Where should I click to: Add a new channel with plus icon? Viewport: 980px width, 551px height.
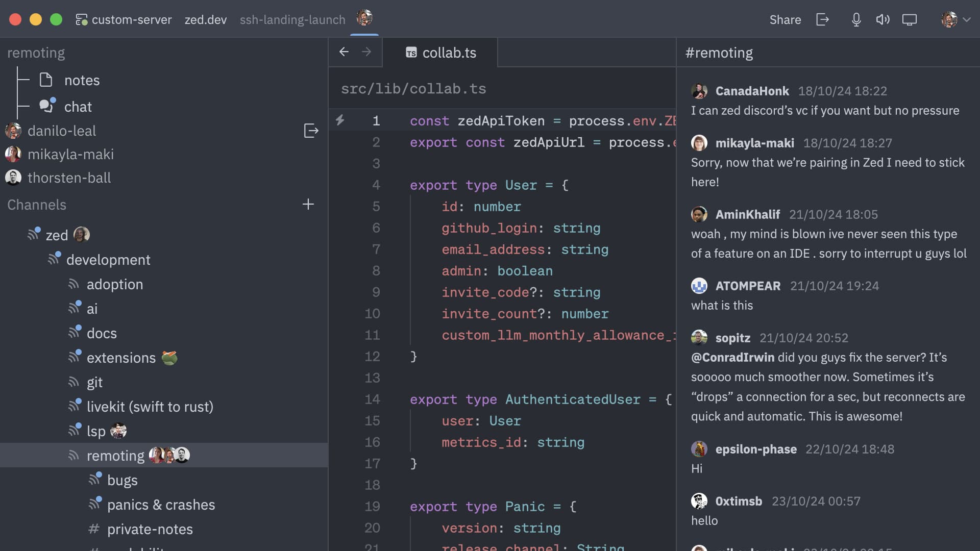coord(308,205)
